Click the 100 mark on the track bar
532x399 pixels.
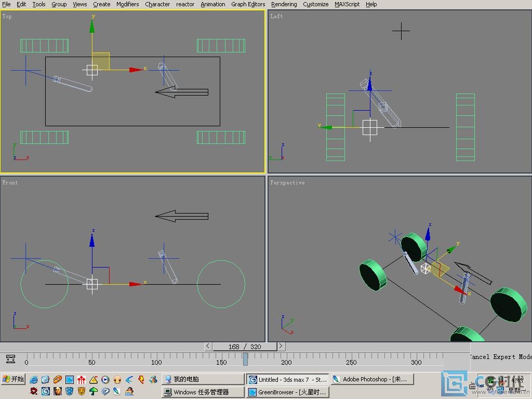[156, 362]
